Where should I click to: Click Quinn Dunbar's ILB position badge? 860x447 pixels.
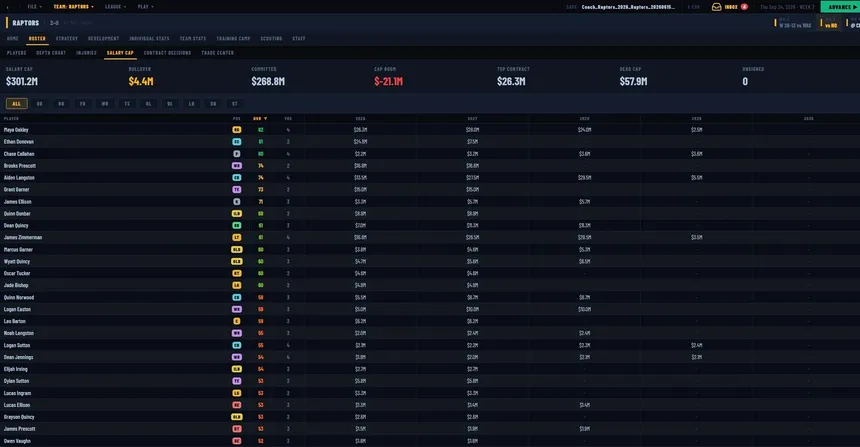[236, 213]
